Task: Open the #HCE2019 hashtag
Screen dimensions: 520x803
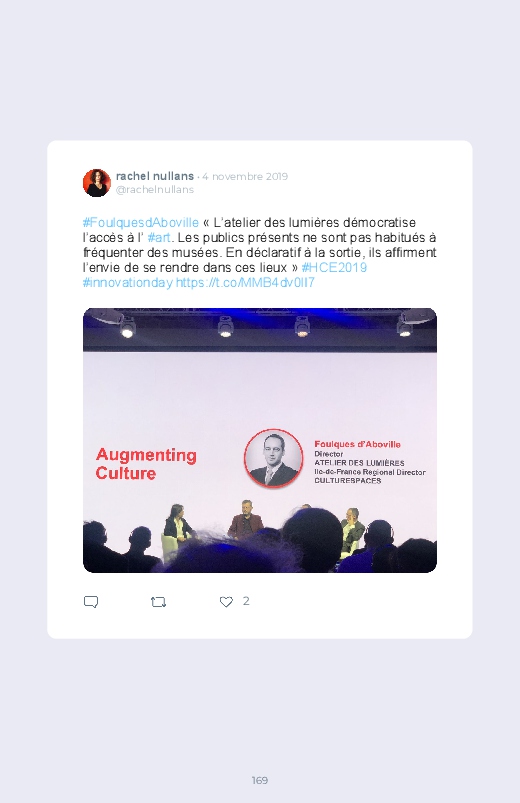Action: pyautogui.click(x=334, y=267)
